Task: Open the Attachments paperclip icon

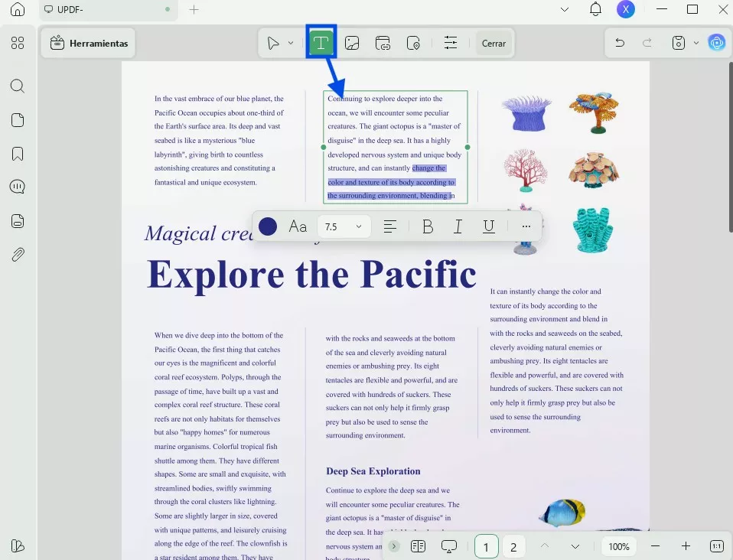Action: [18, 255]
